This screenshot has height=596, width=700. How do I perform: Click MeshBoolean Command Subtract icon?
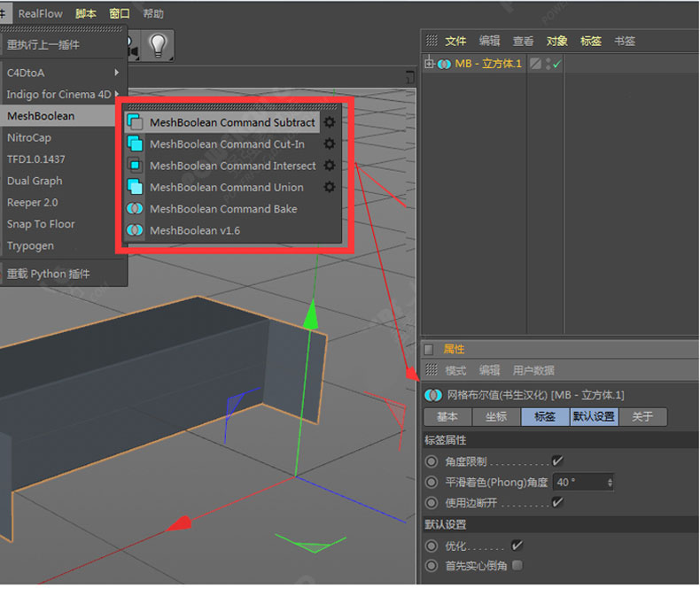pos(135,122)
